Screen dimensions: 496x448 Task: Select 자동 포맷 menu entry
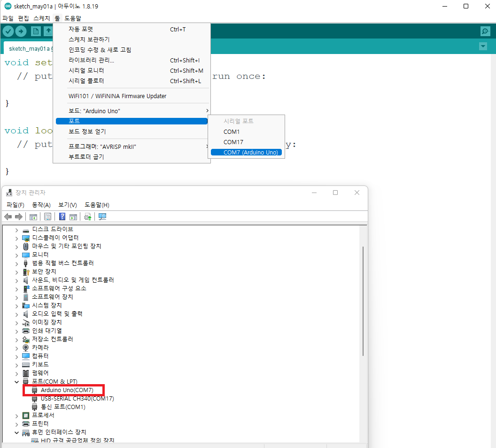(132, 29)
